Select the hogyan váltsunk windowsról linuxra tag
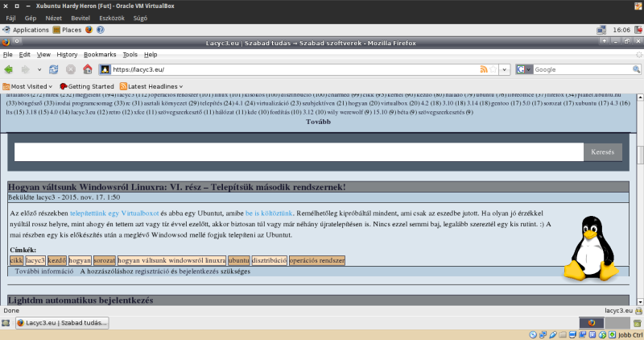The width and height of the screenshot is (644, 340). (171, 260)
